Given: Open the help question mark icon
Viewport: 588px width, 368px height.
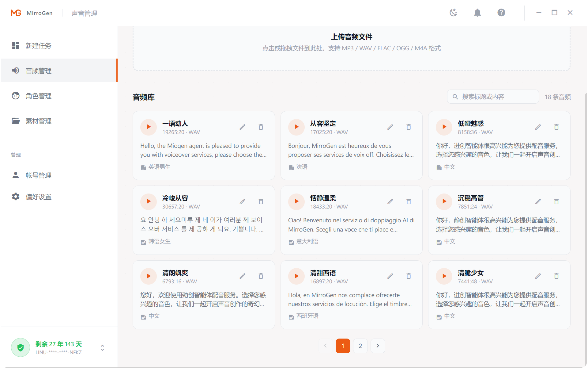Looking at the screenshot, I should coord(501,13).
